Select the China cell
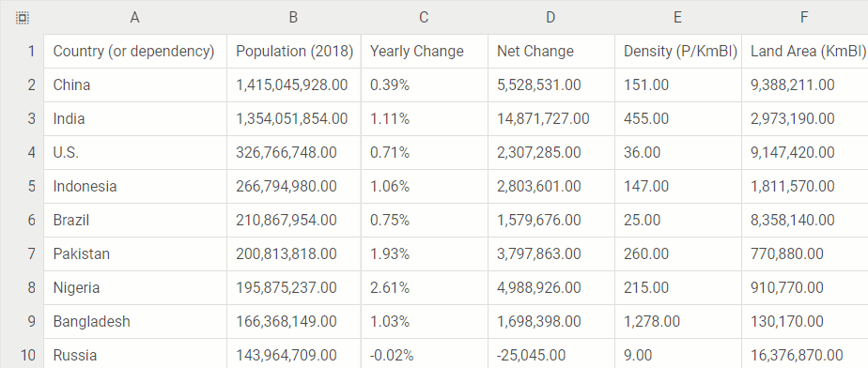Viewport: 868px width, 368px height. (x=135, y=85)
